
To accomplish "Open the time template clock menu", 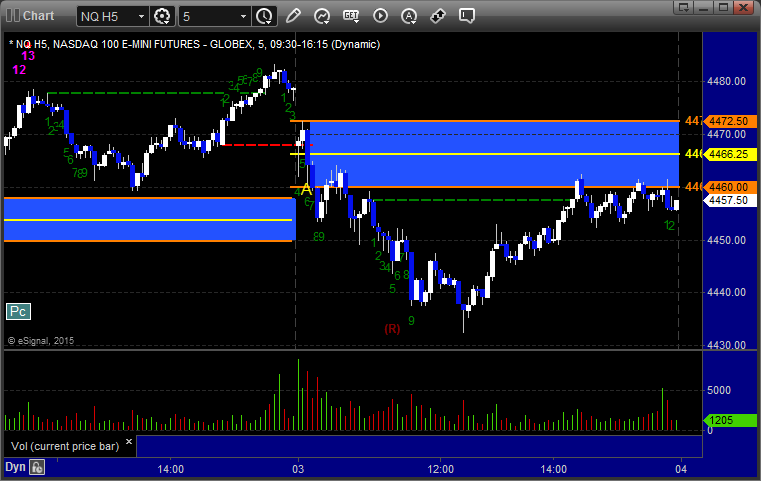I will click(x=265, y=17).
